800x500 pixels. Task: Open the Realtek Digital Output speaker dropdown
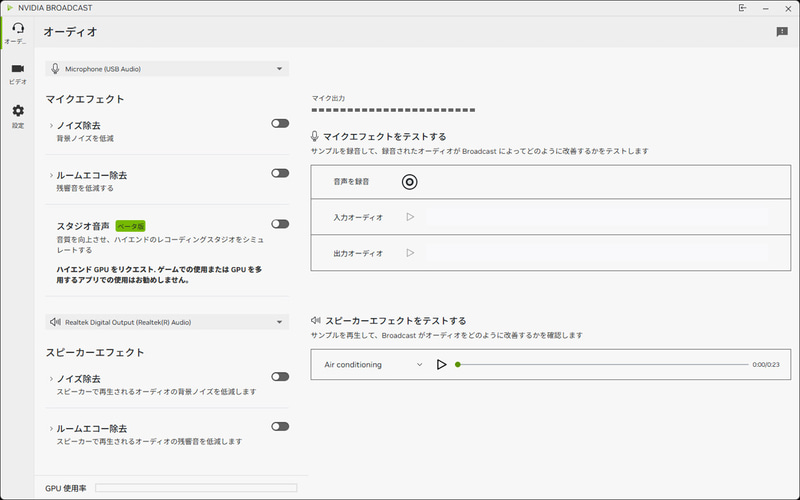click(167, 322)
